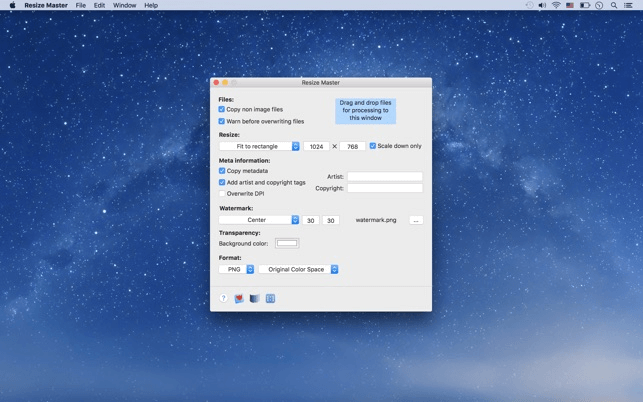Click the red heart icon
The height and width of the screenshot is (402, 643).
point(239,298)
